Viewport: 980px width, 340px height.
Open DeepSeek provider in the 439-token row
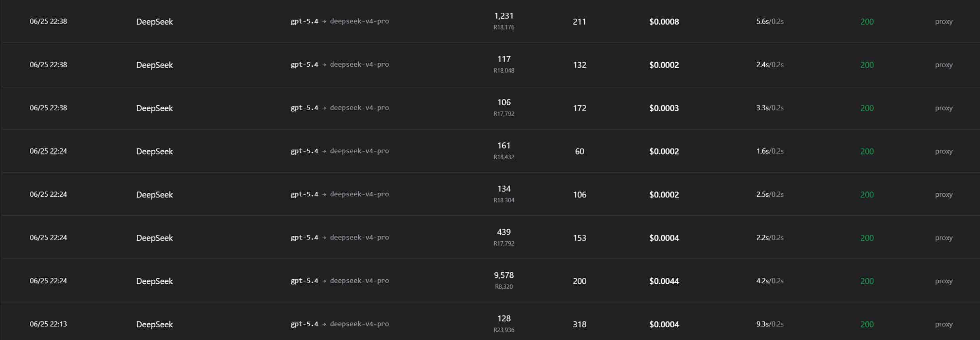[x=155, y=238]
